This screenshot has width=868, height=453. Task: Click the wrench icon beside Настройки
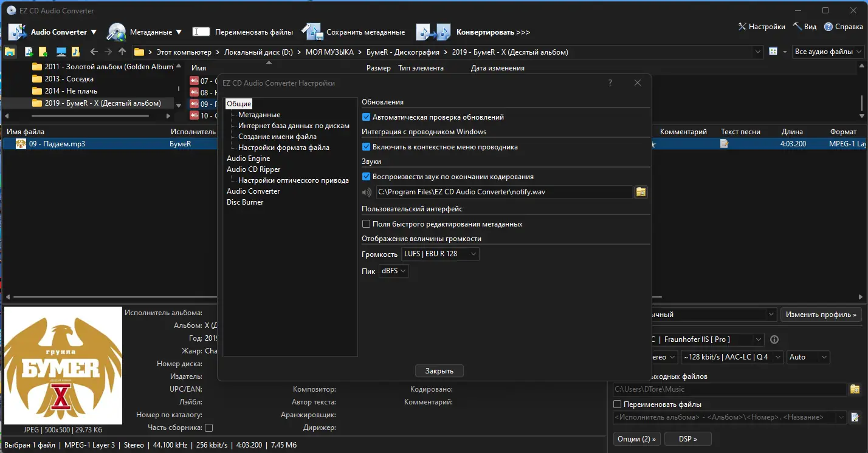(742, 27)
